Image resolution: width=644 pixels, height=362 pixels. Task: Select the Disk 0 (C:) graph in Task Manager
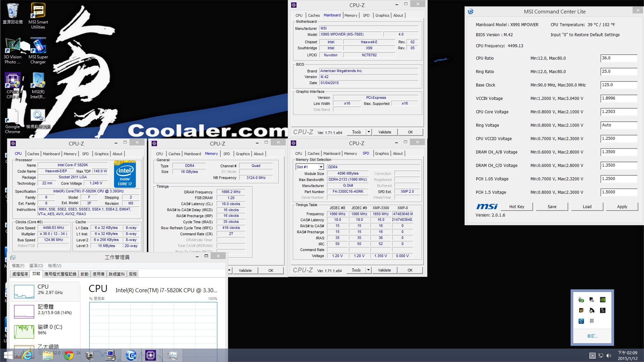(x=45, y=331)
